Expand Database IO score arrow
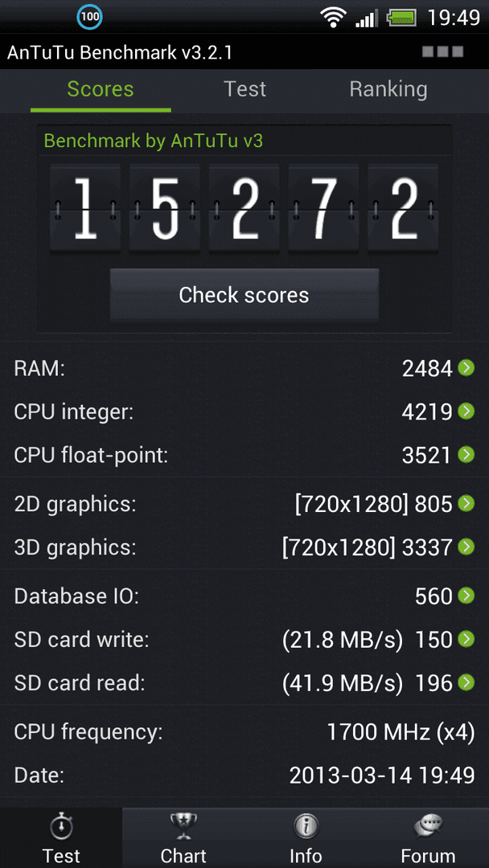489x868 pixels. [x=466, y=596]
